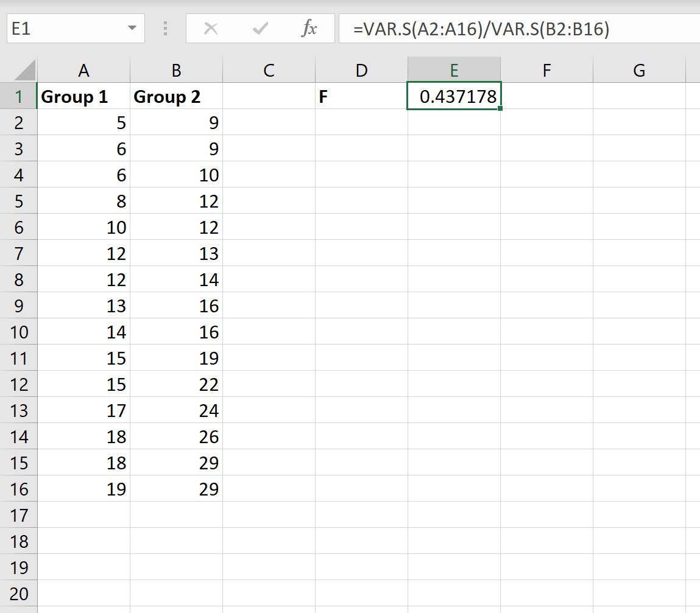Click the formula bar with VAR.S formula
The image size is (700, 613).
tap(519, 29)
